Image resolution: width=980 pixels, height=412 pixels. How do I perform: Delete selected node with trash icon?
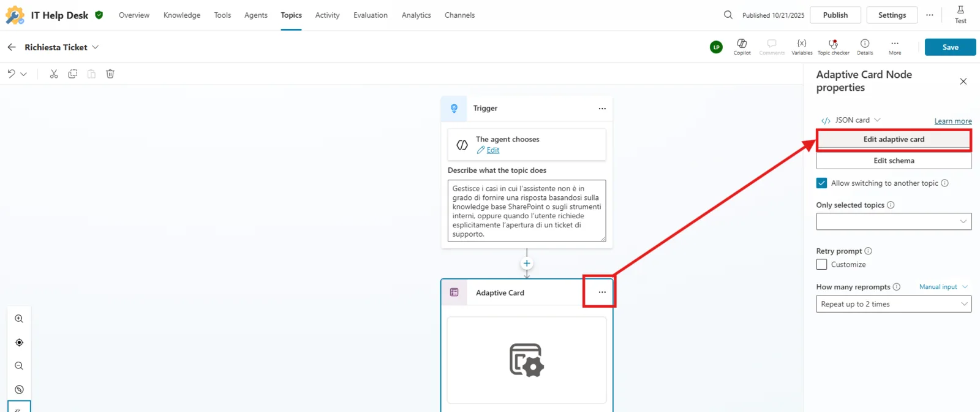pos(110,74)
